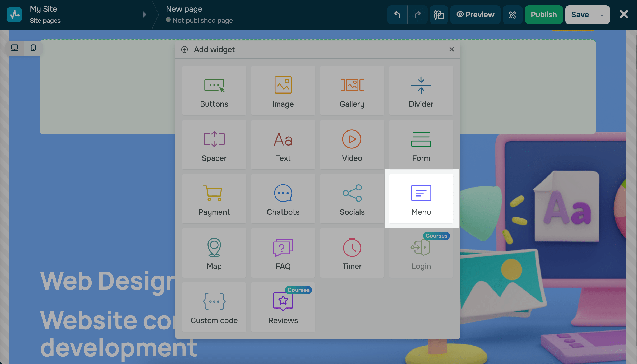
Task: Close the Add widget panel
Action: click(451, 49)
